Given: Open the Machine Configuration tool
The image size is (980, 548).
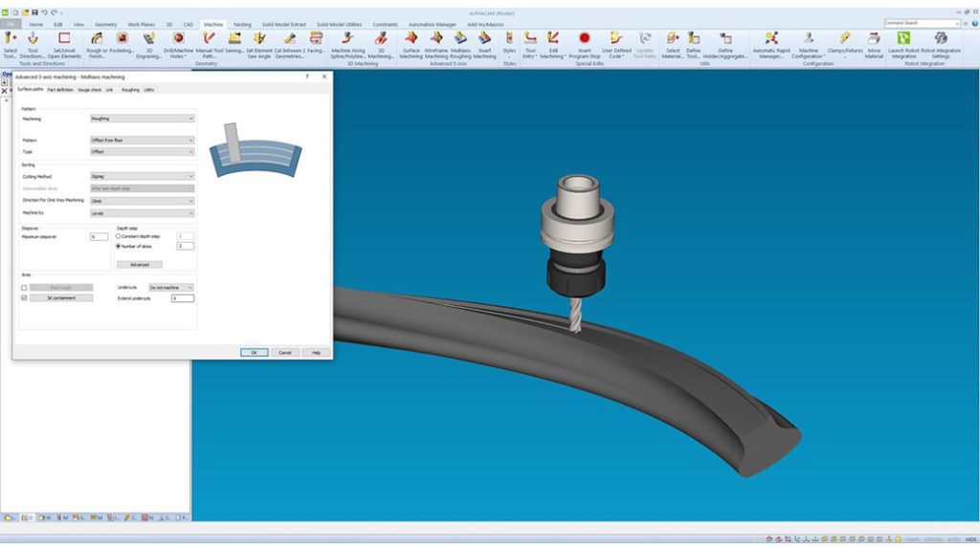Looking at the screenshot, I should pos(809,38).
